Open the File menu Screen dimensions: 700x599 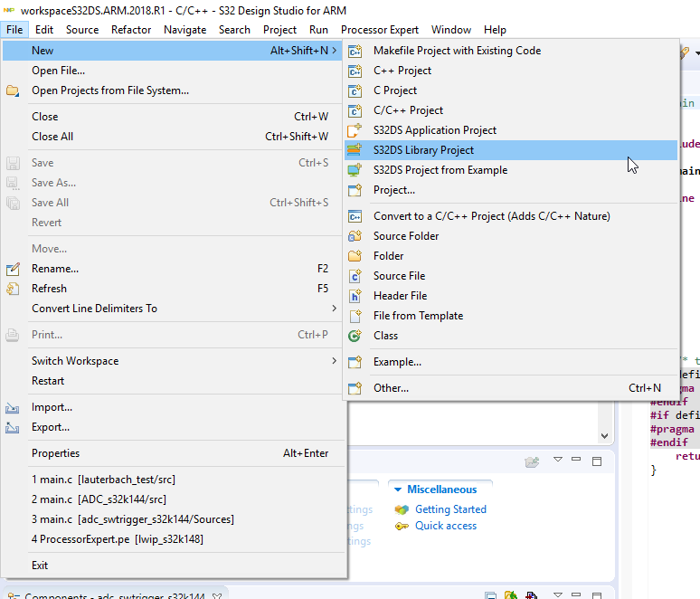pos(14,30)
